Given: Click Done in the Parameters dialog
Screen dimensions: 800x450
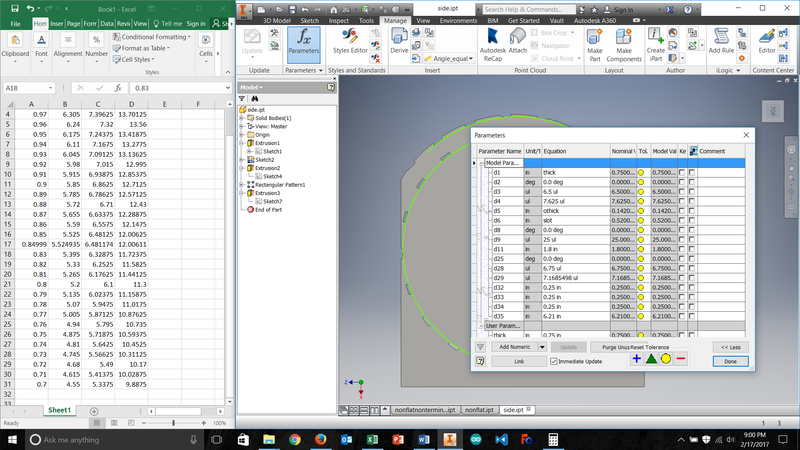Looking at the screenshot, I should 730,361.
